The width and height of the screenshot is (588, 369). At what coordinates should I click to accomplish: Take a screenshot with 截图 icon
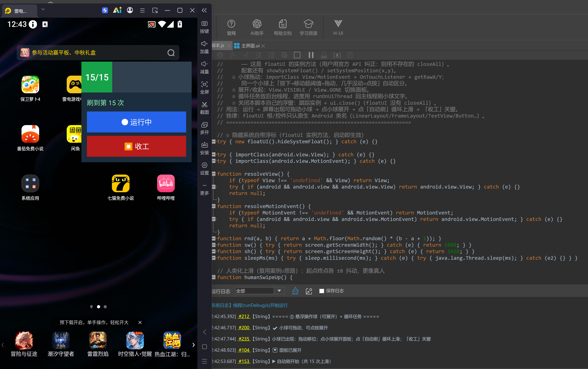click(x=204, y=108)
